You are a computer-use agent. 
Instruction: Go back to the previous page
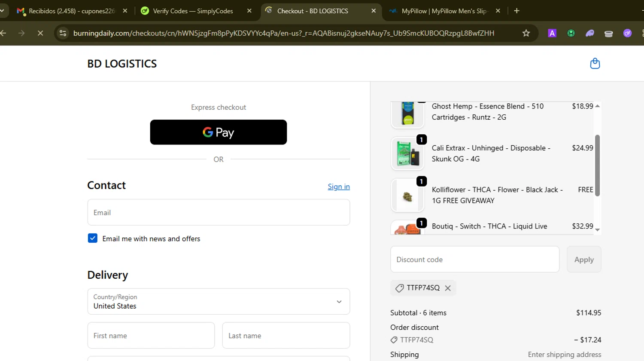tap(3, 33)
